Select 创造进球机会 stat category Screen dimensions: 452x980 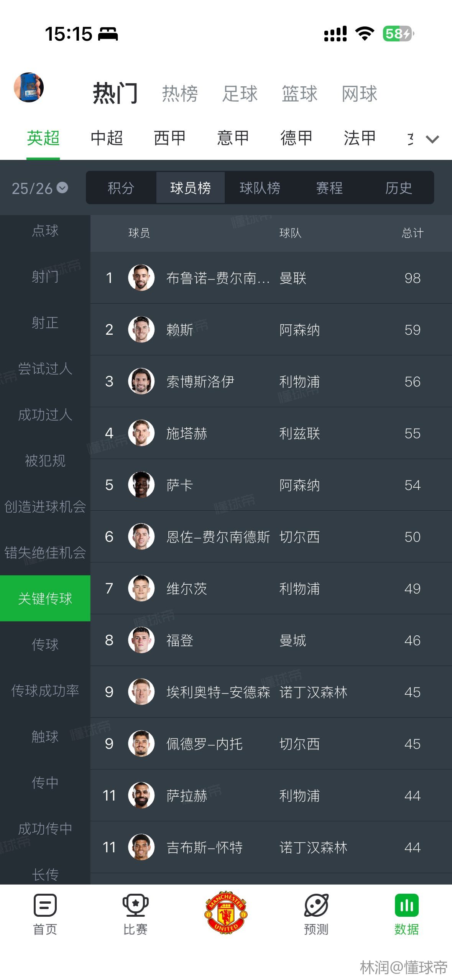[45, 506]
